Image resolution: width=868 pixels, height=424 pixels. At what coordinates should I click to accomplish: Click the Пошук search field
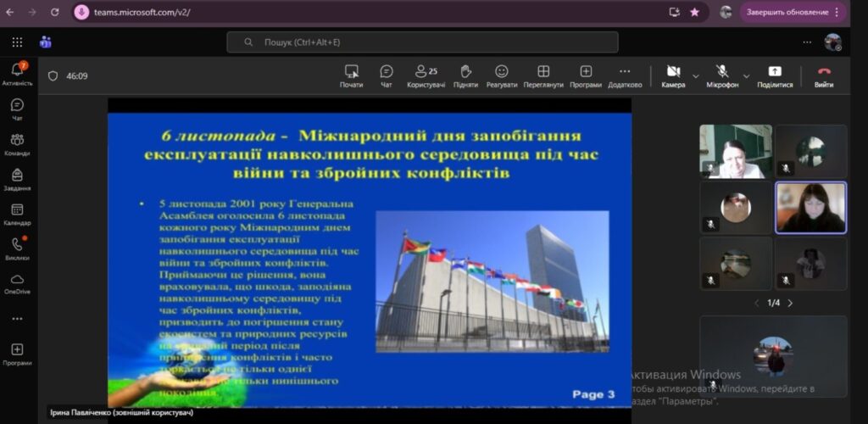coord(422,42)
